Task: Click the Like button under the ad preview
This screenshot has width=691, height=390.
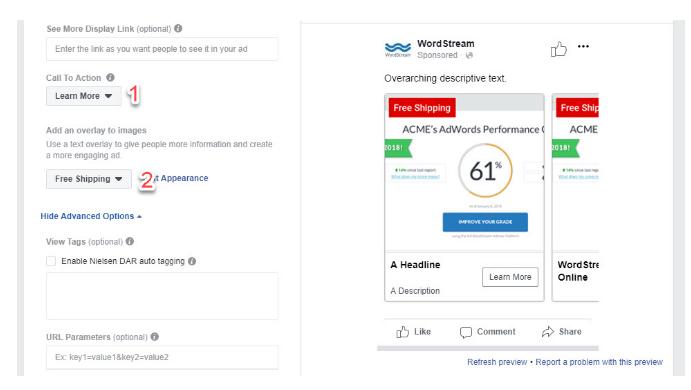Action: click(413, 331)
